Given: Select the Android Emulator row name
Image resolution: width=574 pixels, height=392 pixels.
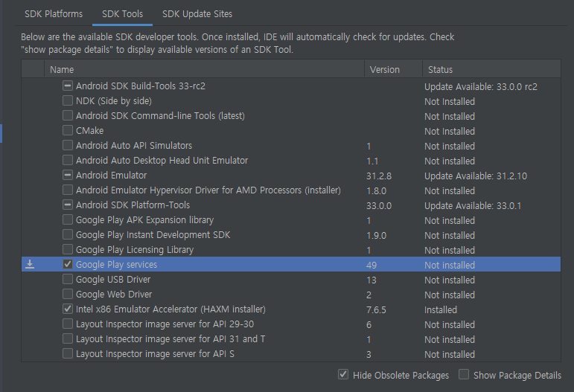Looking at the screenshot, I should [111, 175].
